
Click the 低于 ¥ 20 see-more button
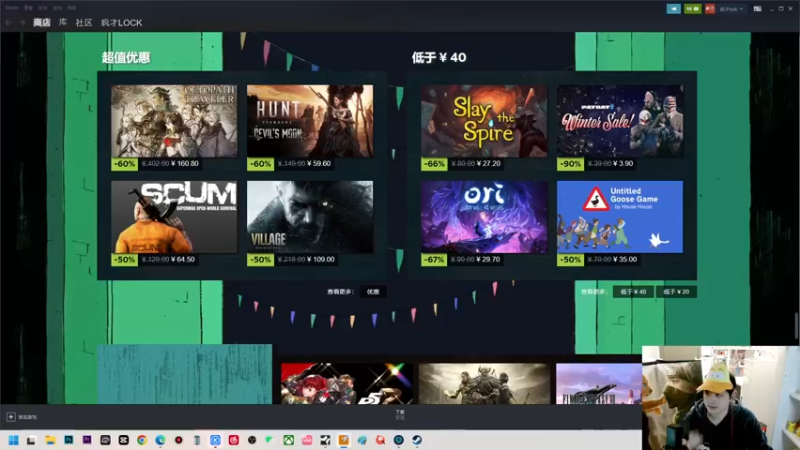(x=676, y=292)
